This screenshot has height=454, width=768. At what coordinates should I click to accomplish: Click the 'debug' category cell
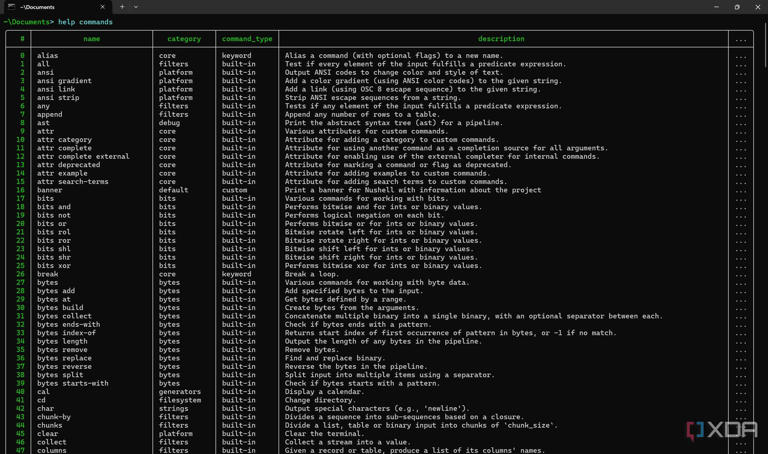pyautogui.click(x=169, y=123)
